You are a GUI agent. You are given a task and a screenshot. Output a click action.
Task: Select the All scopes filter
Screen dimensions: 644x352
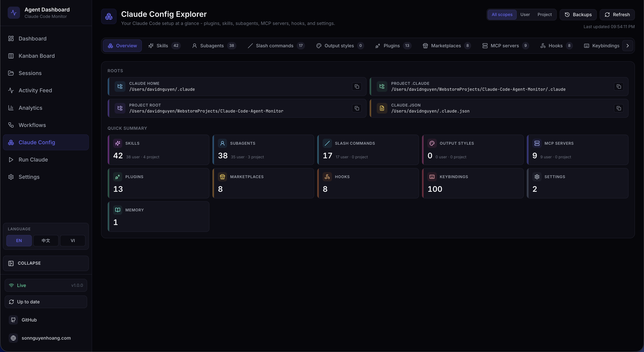[502, 14]
